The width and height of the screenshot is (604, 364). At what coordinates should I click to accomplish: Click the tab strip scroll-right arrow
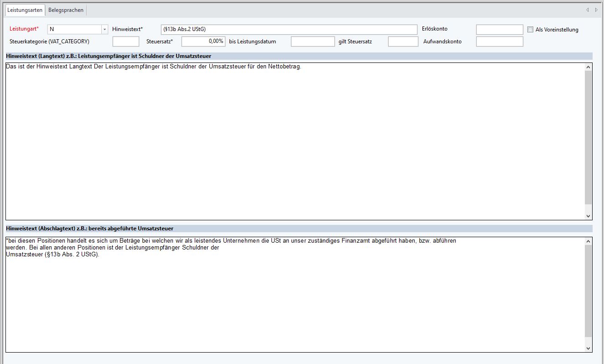(x=596, y=10)
